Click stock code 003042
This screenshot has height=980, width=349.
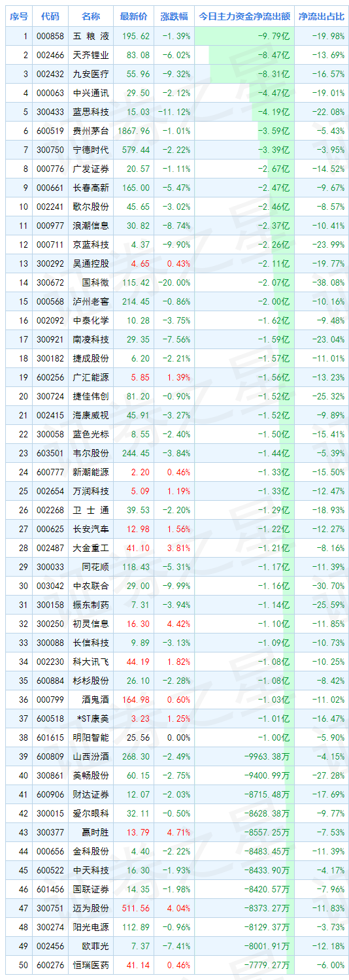tap(50, 585)
